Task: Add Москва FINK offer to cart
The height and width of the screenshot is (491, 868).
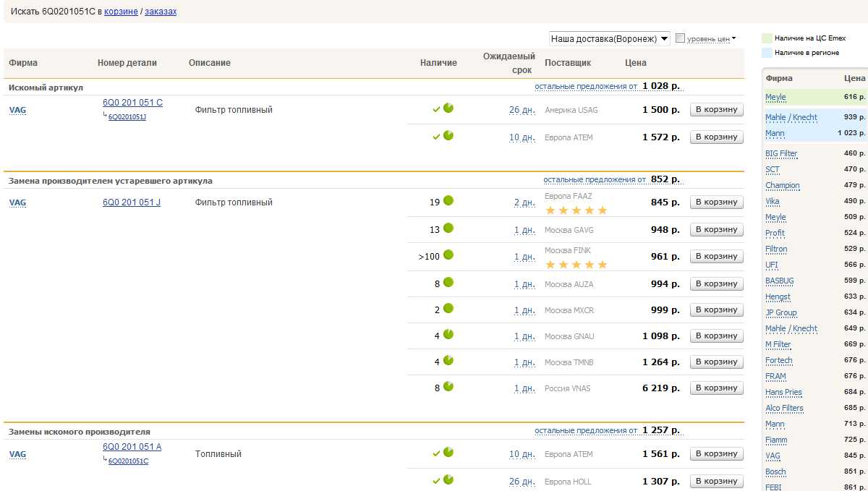Action: (x=716, y=257)
